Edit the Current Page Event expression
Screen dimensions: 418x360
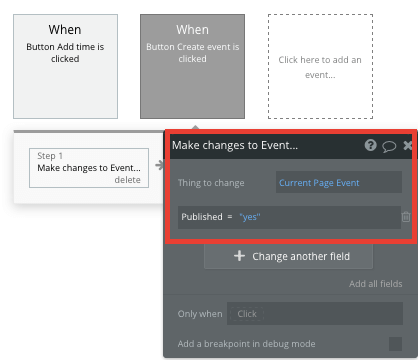coord(339,182)
